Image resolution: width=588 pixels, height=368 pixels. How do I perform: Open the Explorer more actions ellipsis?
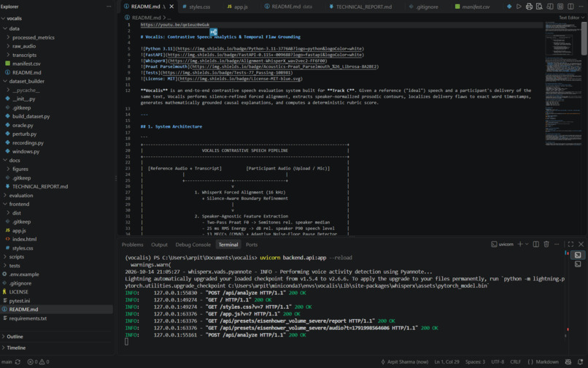point(109,7)
